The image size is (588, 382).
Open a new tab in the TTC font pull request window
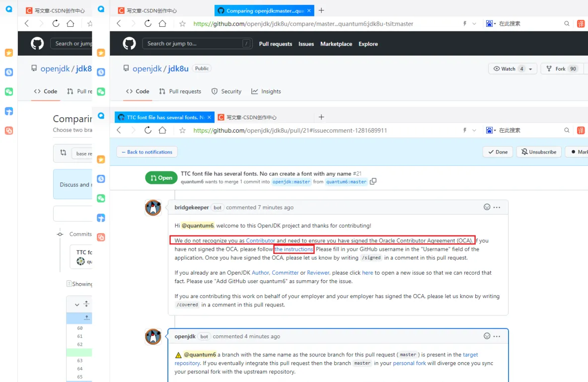tap(321, 117)
